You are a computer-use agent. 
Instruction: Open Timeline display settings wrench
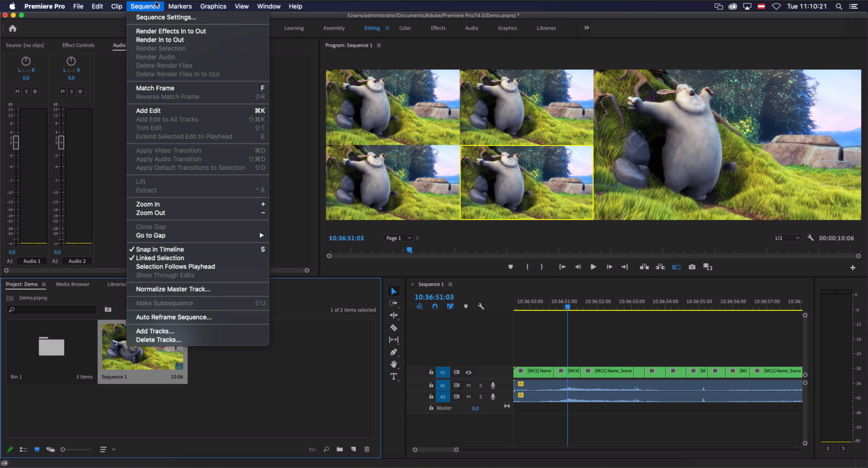click(481, 306)
